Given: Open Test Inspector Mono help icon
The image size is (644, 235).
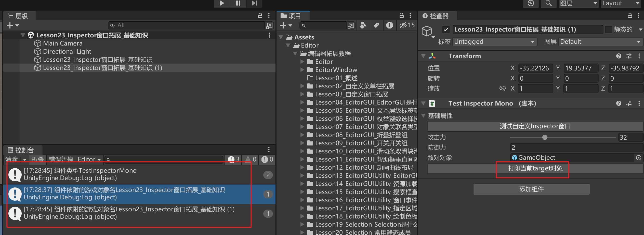Looking at the screenshot, I should coord(619,103).
